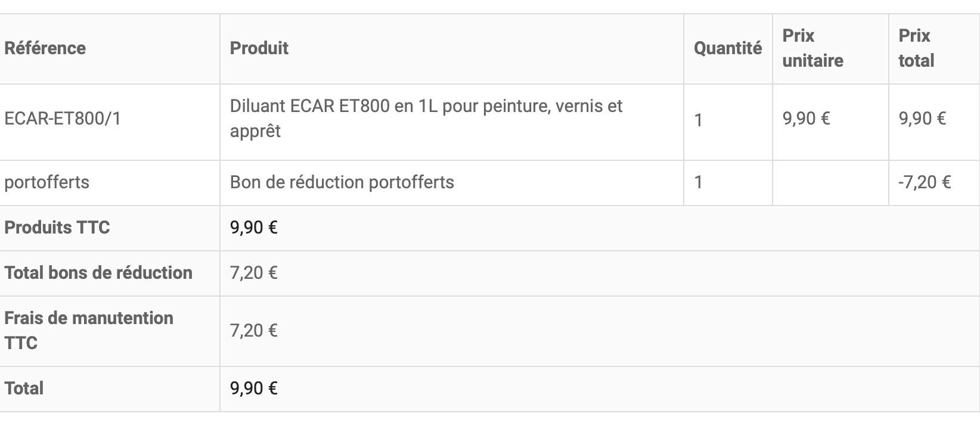Click the Produit column header
Image resolution: width=980 pixels, height=423 pixels.
[x=259, y=48]
